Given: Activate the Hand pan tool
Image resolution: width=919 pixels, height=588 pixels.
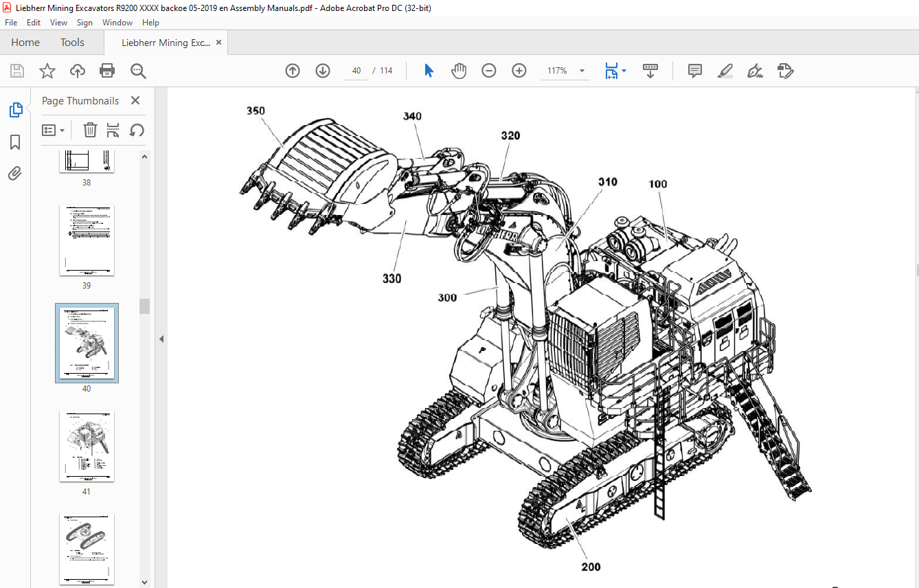Looking at the screenshot, I should click(x=459, y=71).
